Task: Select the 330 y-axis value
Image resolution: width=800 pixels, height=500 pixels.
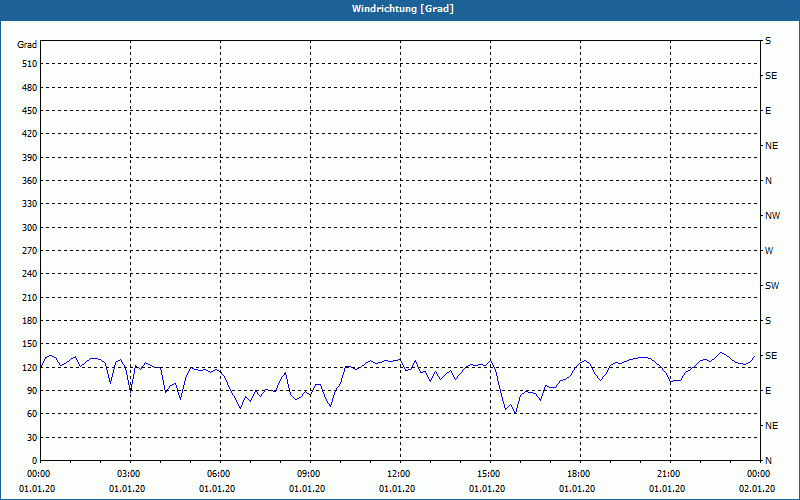Action: click(30, 204)
